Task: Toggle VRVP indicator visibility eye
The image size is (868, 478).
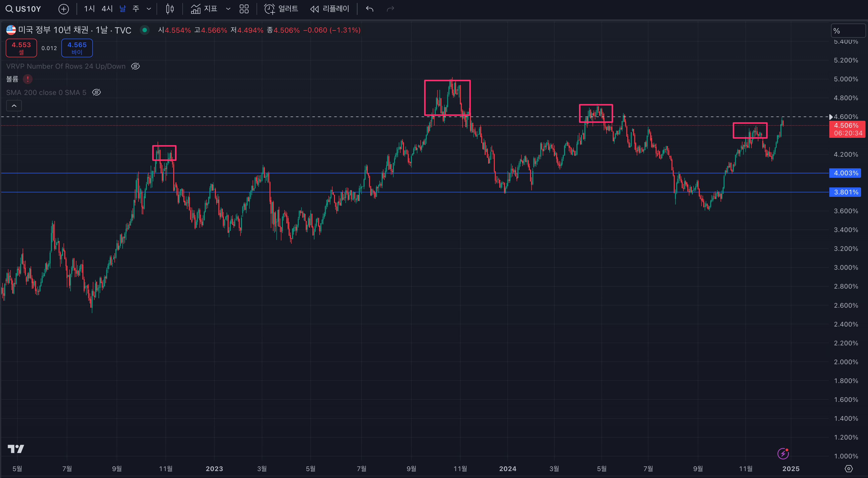Action: [135, 66]
